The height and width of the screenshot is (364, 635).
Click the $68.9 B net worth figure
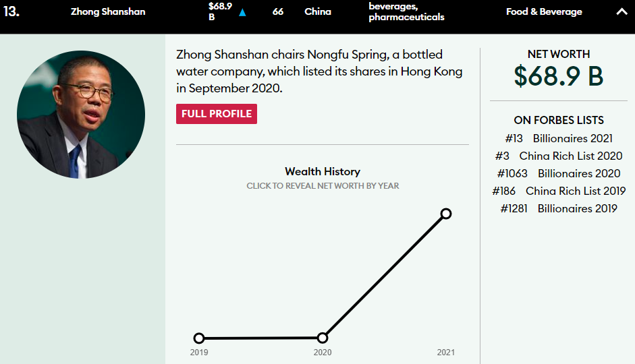coord(558,76)
